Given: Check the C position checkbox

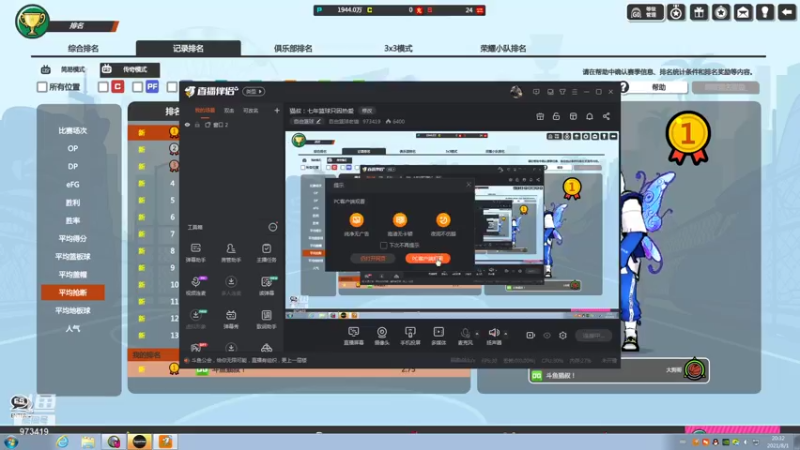Looking at the screenshot, I should point(103,87).
